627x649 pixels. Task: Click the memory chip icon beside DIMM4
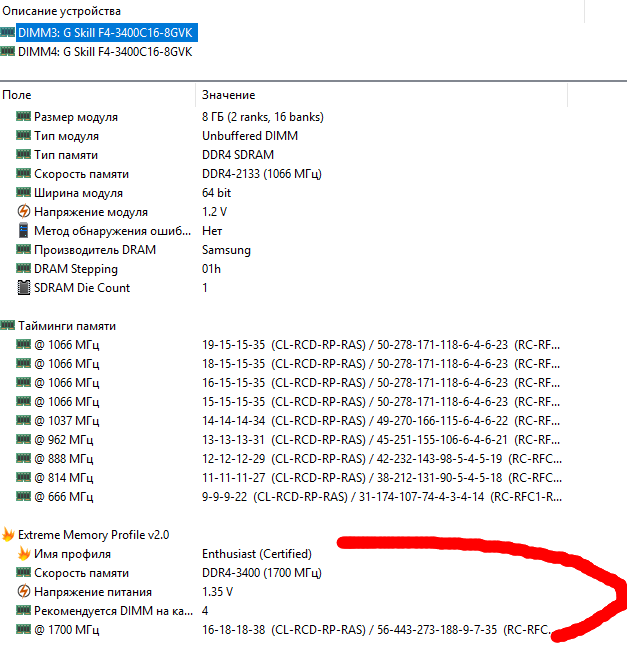[8, 51]
